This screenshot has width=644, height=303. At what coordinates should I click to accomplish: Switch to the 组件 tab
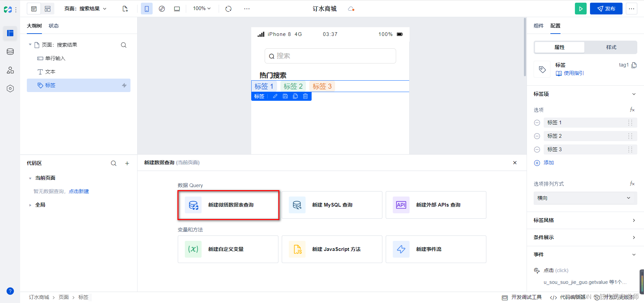tap(538, 26)
